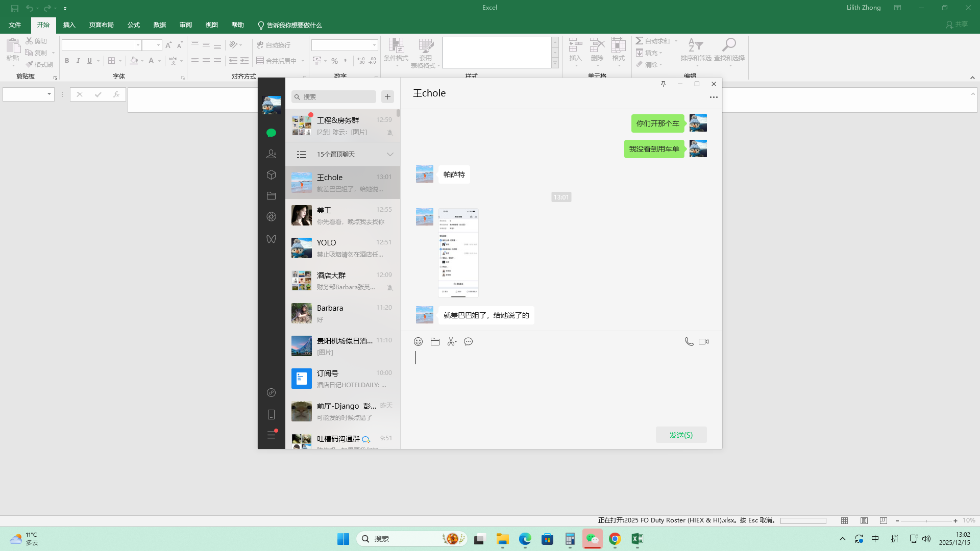Open WeChat contacts sidebar icon
980x551 pixels.
[271, 154]
